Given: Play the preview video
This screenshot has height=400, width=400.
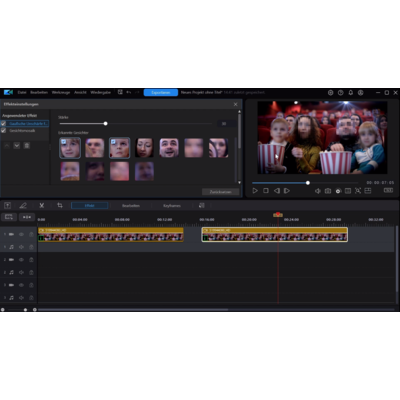Looking at the screenshot, I should pyautogui.click(x=255, y=191).
